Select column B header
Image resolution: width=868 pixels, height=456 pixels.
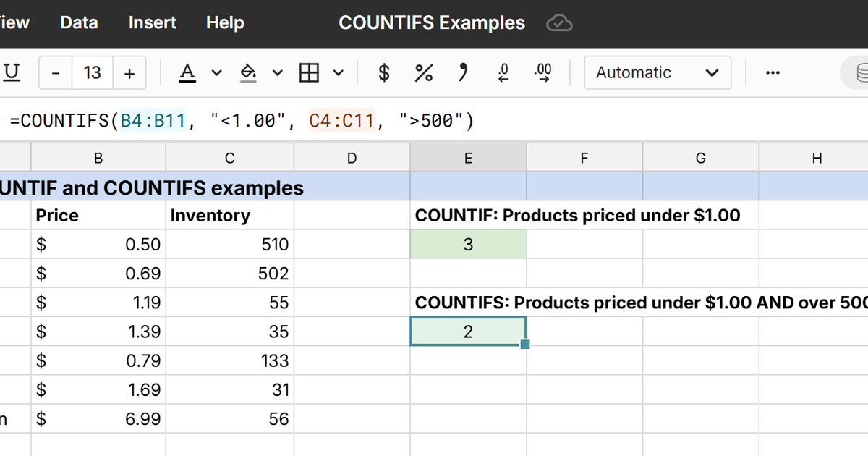point(98,158)
